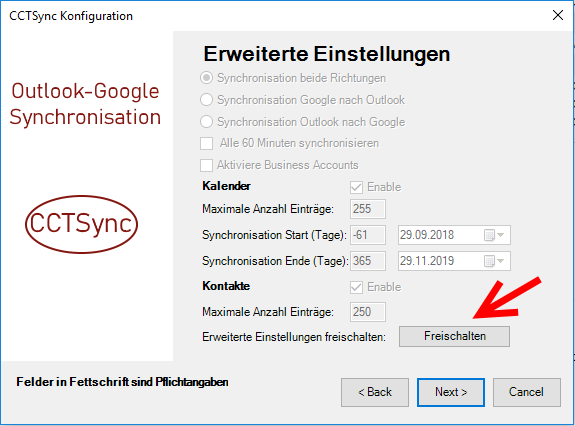The height and width of the screenshot is (426, 575).
Task: Enable Aktiviere Business Accounts checkbox
Action: tap(206, 165)
